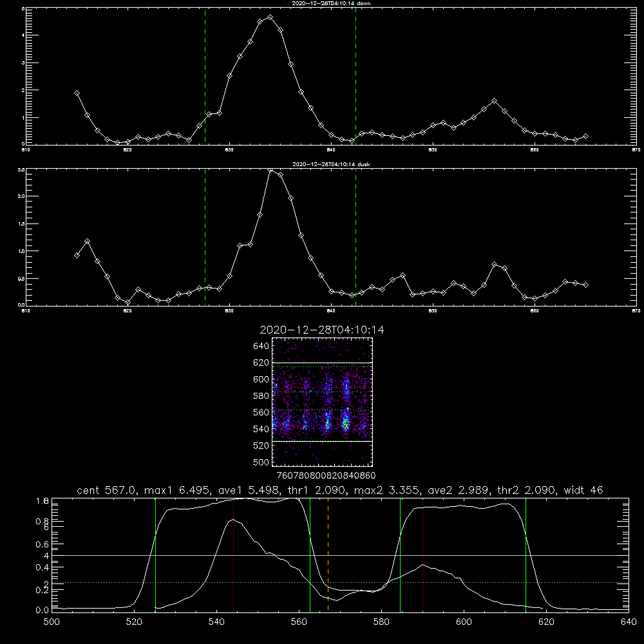Click the solid green line just left of orange marker
Image resolution: width=644 pixels, height=644 pixels.
coord(310,554)
